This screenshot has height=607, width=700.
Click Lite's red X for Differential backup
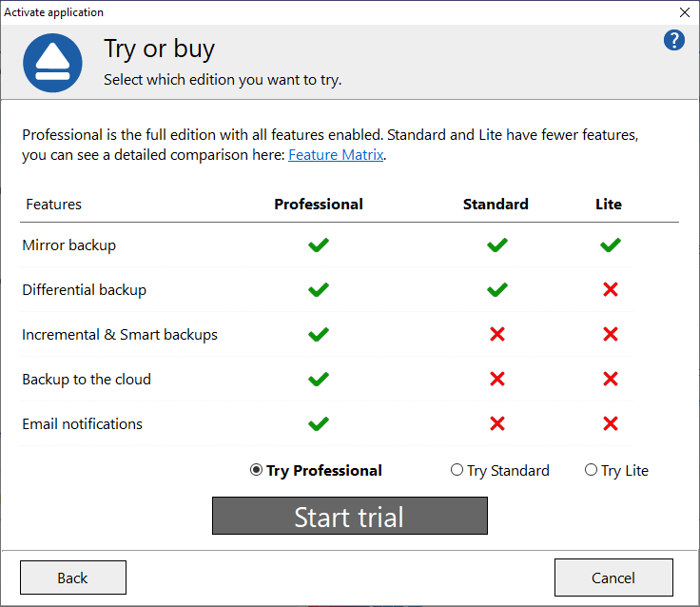(611, 289)
